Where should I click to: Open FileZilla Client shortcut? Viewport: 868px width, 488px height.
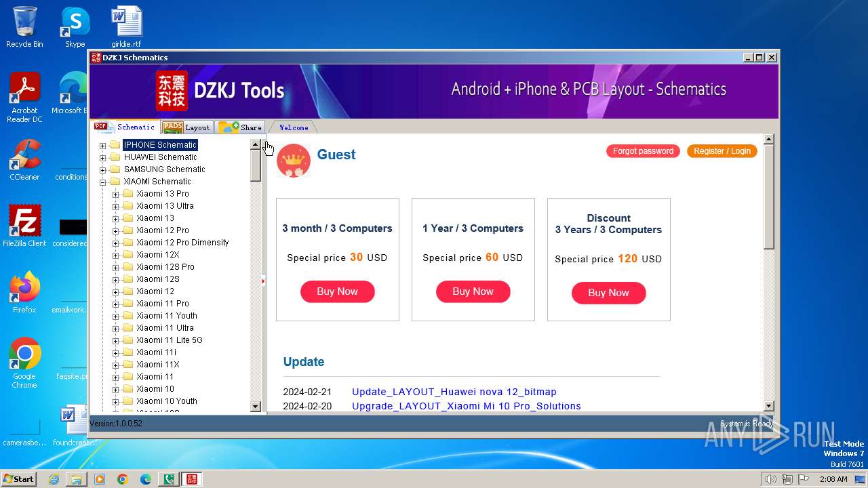[24, 226]
